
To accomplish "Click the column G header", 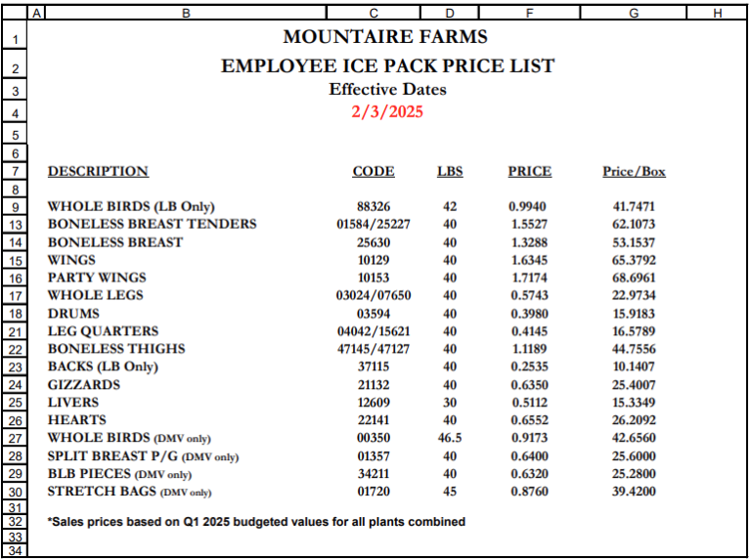I will 634,12.
